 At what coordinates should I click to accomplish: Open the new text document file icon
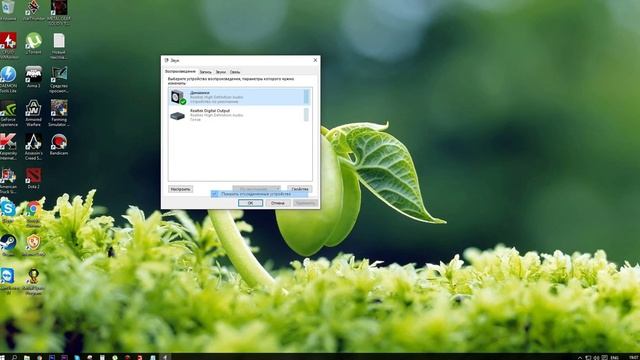pyautogui.click(x=59, y=45)
